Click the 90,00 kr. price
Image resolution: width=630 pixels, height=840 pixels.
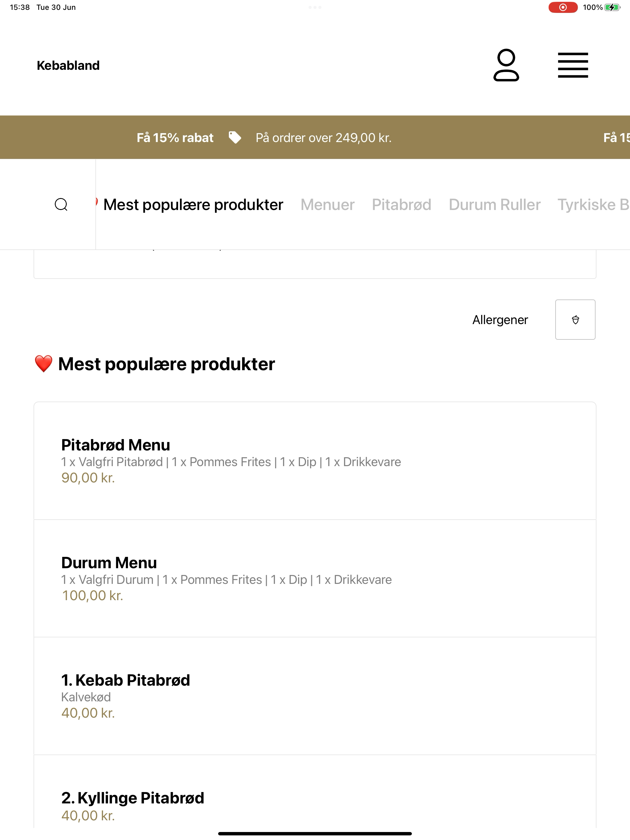(88, 478)
